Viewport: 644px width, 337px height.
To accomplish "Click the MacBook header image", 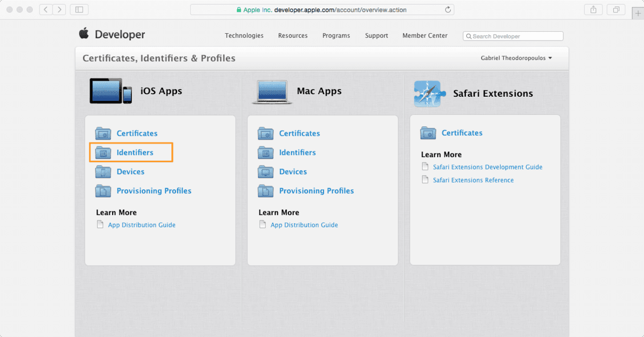I will (272, 92).
